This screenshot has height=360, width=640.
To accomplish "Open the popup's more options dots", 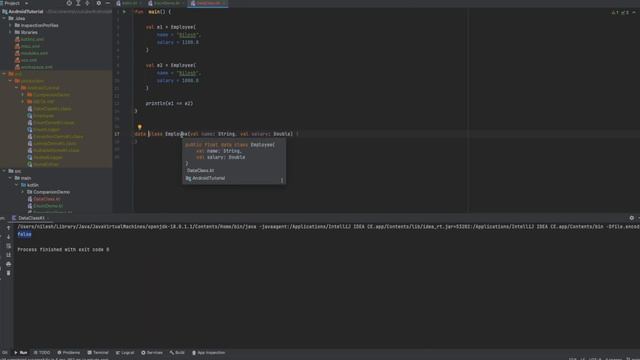I will coord(282,180).
